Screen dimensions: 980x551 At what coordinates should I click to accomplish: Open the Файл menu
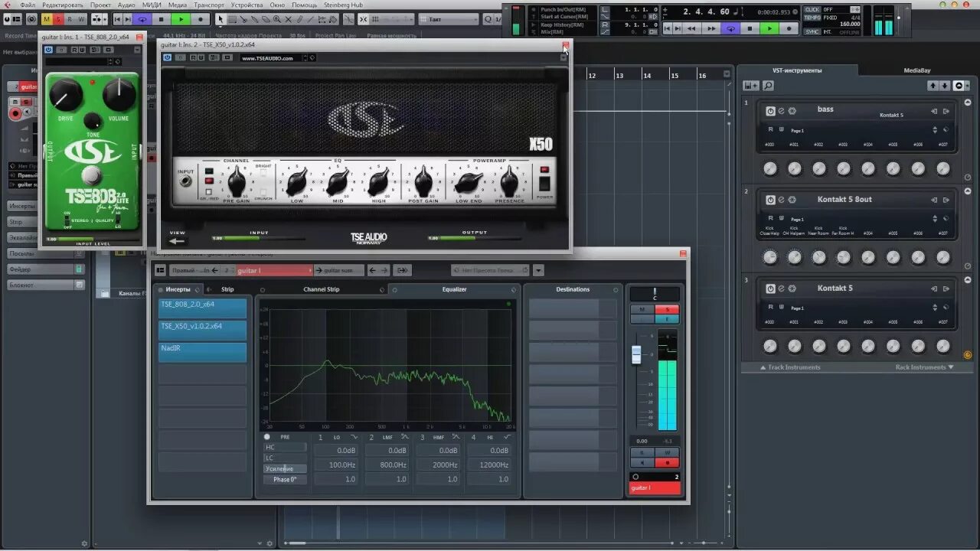click(x=28, y=5)
